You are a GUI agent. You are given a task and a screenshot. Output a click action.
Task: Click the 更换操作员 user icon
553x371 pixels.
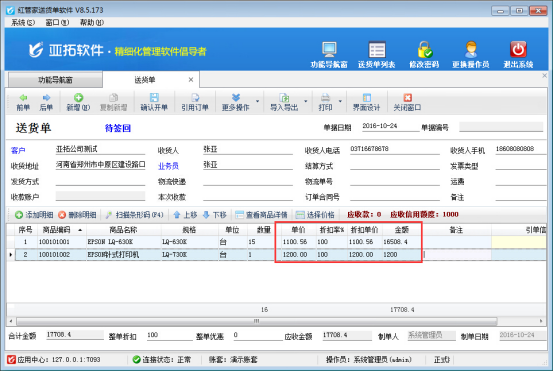471,50
